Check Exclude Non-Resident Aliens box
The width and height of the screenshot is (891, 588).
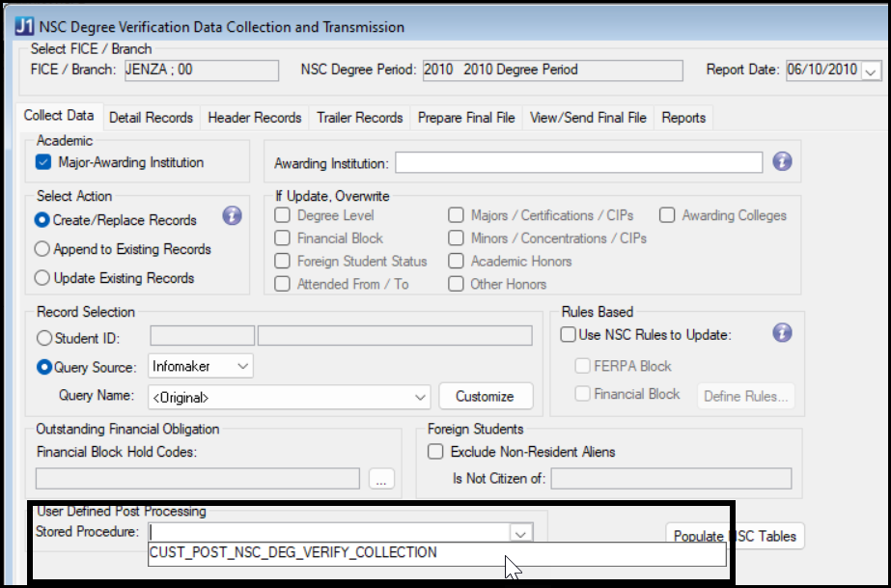tap(435, 452)
